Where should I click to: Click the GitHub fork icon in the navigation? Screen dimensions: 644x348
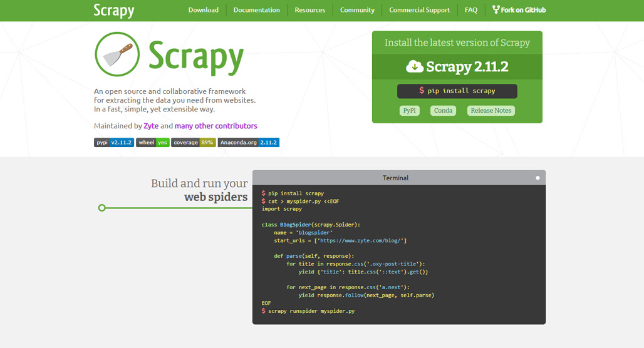point(496,9)
